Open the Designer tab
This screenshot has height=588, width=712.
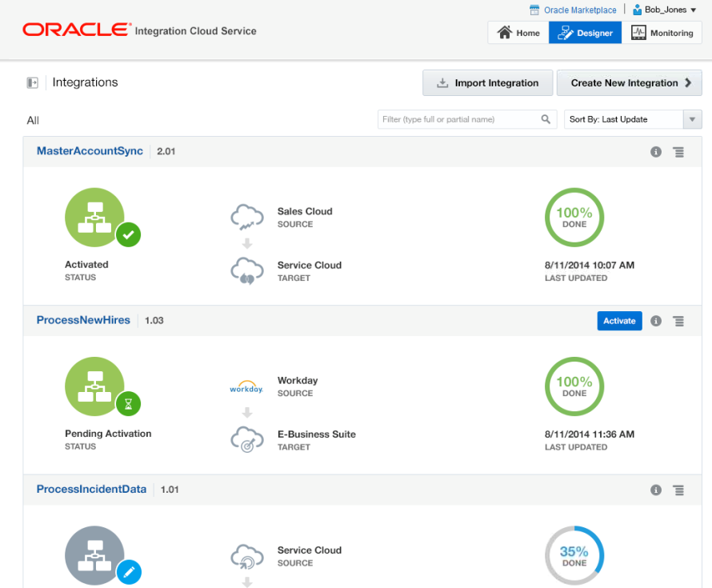click(x=585, y=33)
